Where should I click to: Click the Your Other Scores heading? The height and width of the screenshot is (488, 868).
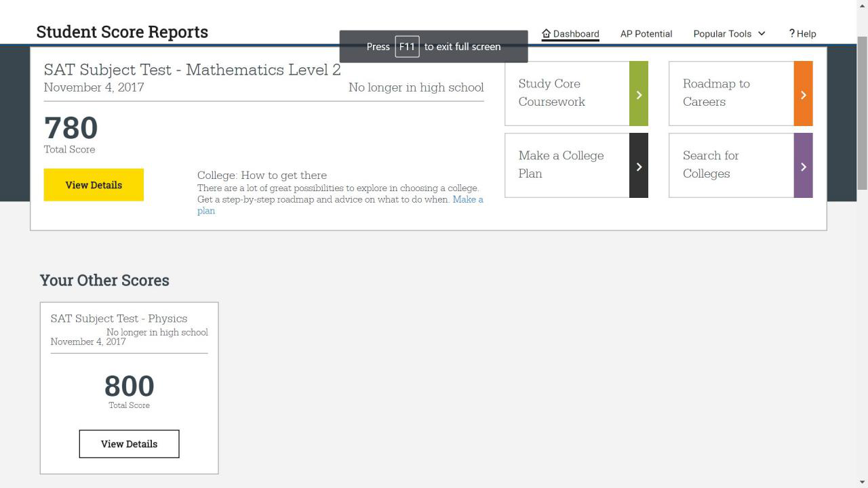(x=104, y=280)
